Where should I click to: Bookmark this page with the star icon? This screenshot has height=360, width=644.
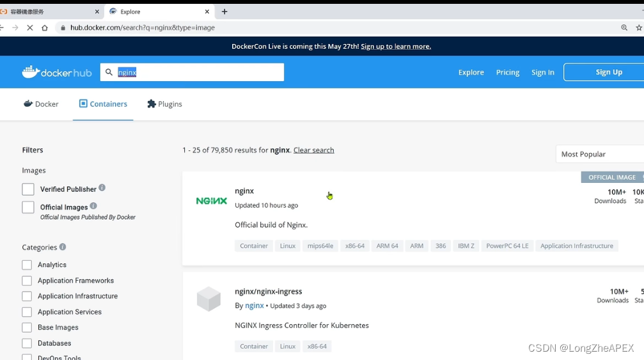click(x=639, y=27)
